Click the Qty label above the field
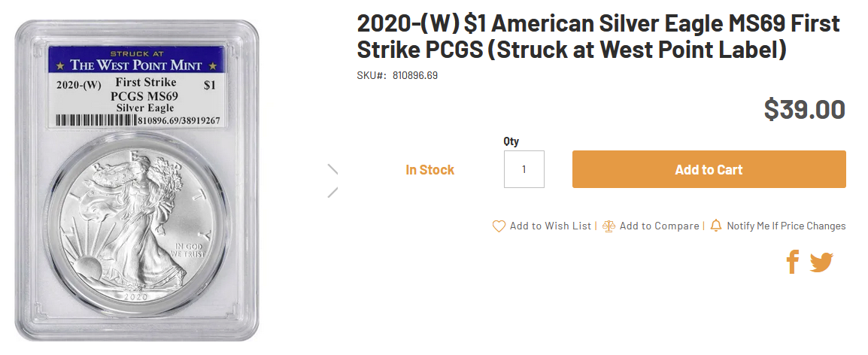The image size is (868, 355). (511, 141)
